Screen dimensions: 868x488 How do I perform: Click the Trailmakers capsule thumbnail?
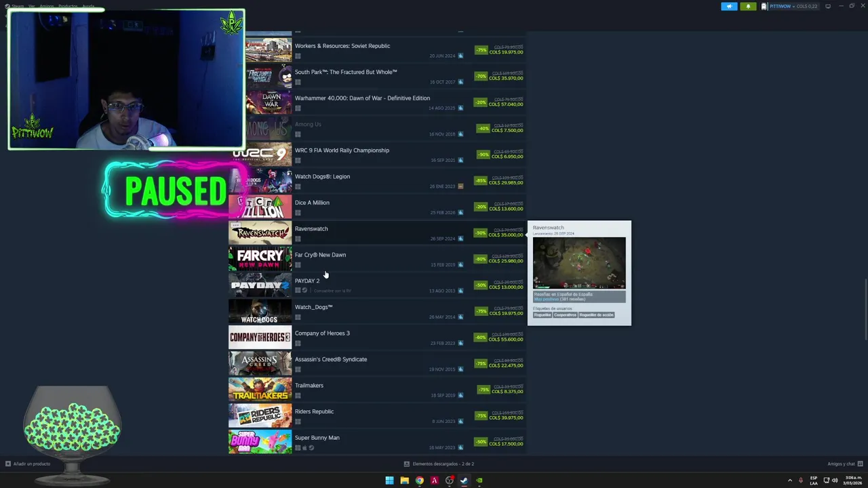[x=260, y=389]
